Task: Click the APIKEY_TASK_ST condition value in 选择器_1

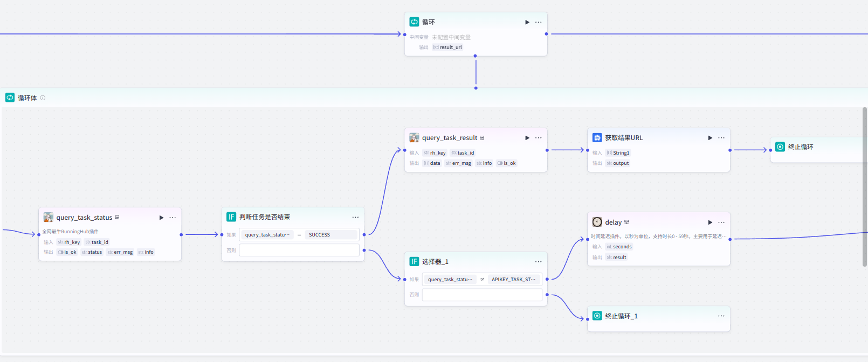Action: coord(514,280)
